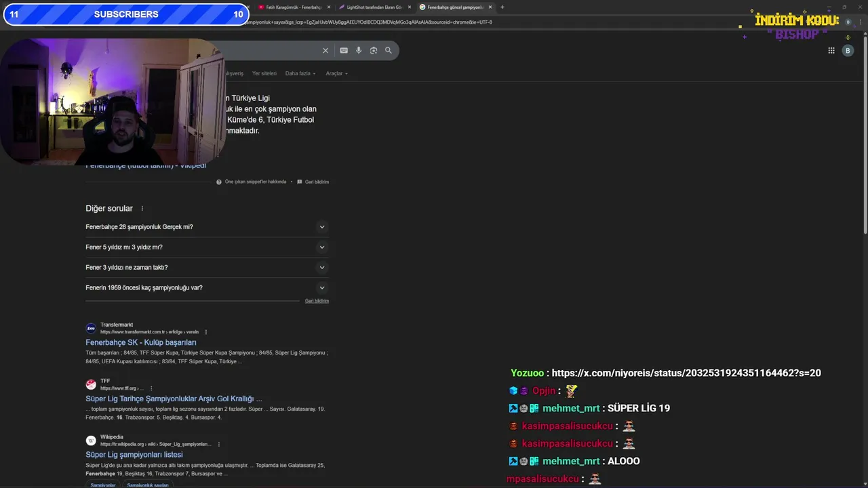Open the Fenerbahçe (futbol takımı) - Vikipedi link
The width and height of the screenshot is (868, 488).
[x=146, y=165]
